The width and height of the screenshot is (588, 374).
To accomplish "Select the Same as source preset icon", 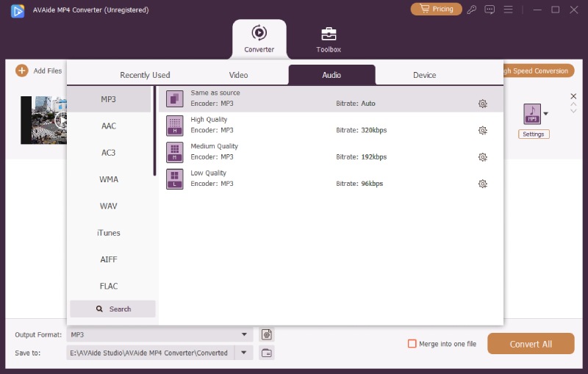I will 175,99.
